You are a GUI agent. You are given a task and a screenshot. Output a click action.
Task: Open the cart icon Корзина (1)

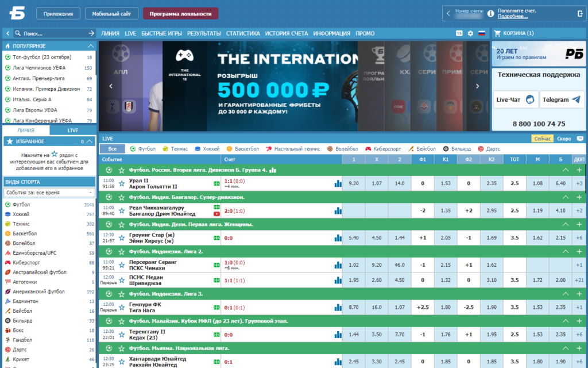(498, 33)
